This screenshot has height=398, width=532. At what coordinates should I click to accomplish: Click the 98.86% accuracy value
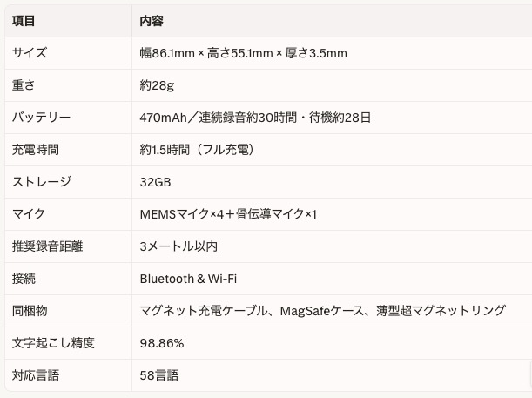162,343
